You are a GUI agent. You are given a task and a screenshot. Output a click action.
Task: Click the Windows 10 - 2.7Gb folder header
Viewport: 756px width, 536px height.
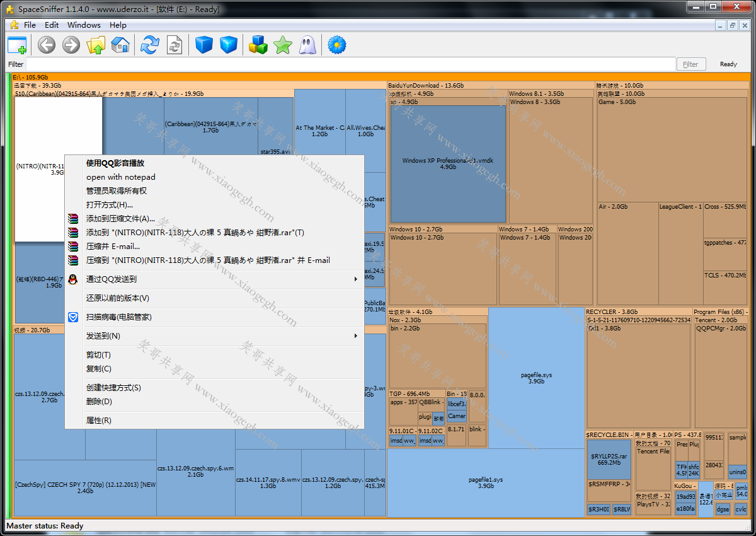442,230
